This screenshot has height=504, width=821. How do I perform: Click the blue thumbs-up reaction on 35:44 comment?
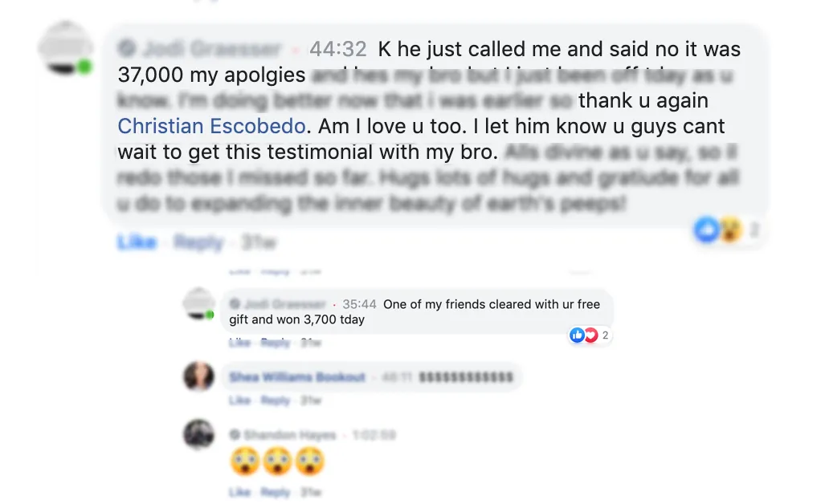pos(577,335)
